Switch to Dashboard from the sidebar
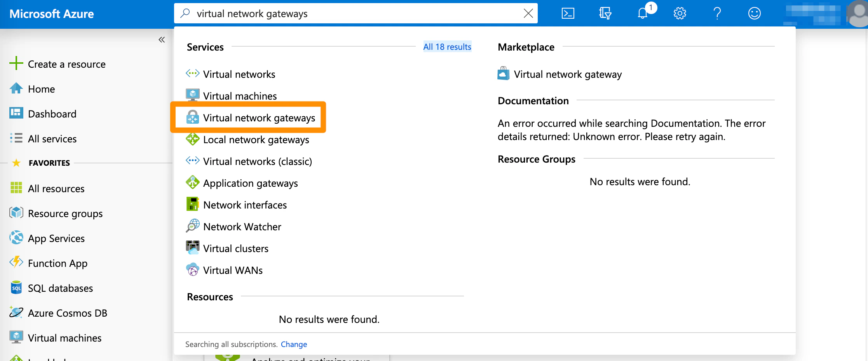 pos(52,114)
